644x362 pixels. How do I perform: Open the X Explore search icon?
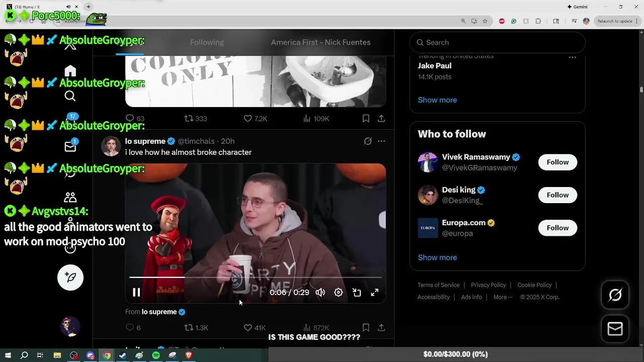coord(70,96)
